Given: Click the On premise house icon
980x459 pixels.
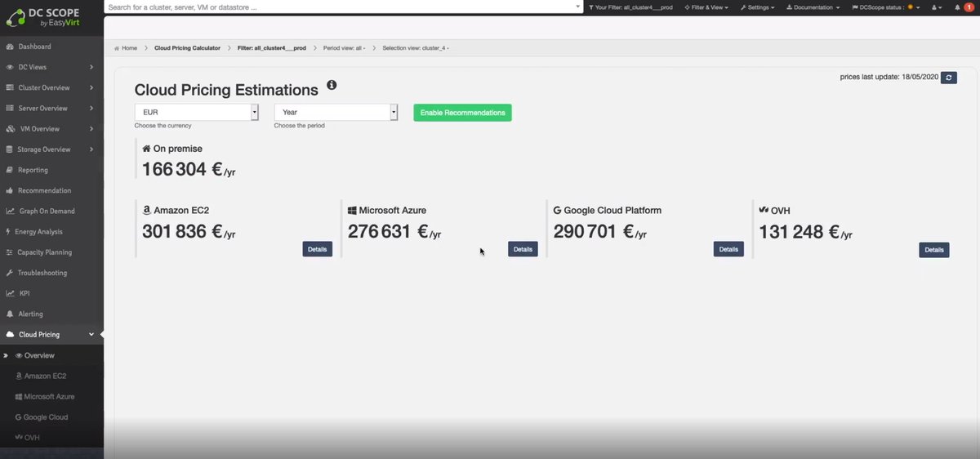Looking at the screenshot, I should click(x=146, y=149).
